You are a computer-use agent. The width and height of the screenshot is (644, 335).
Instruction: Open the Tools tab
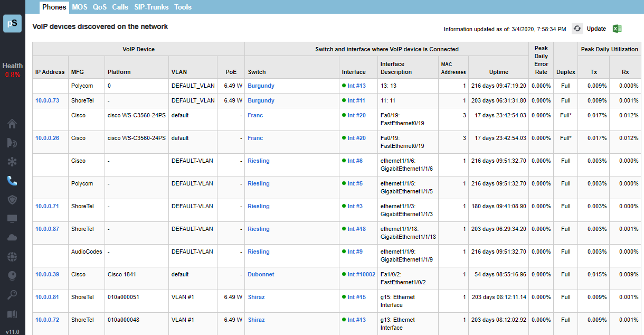tap(183, 7)
